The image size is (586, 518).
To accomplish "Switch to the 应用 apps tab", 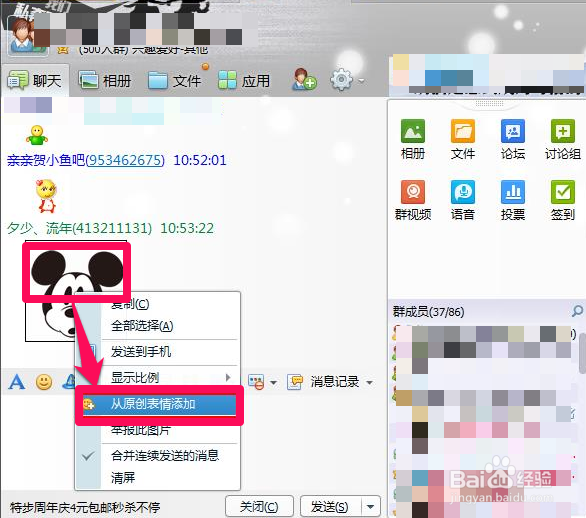I will pos(244,80).
